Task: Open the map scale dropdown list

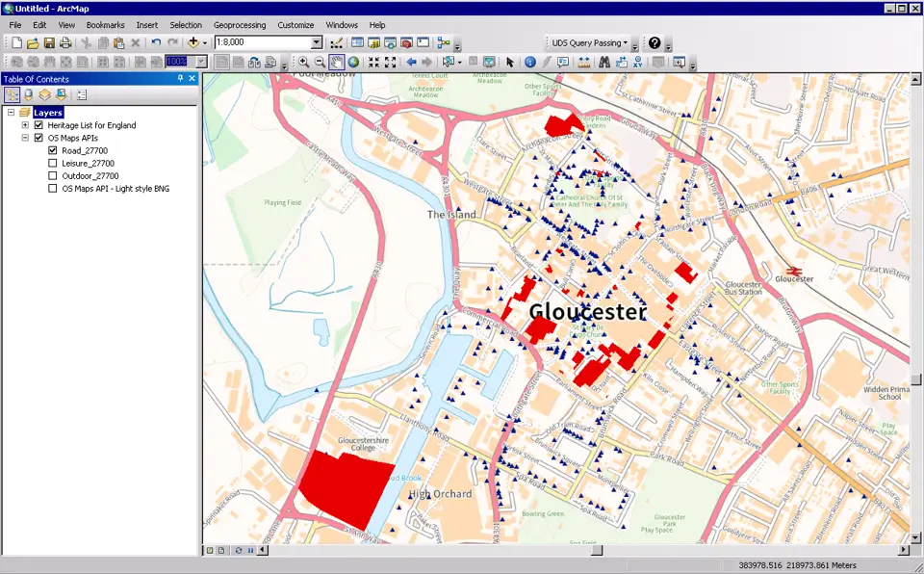Action: point(317,42)
